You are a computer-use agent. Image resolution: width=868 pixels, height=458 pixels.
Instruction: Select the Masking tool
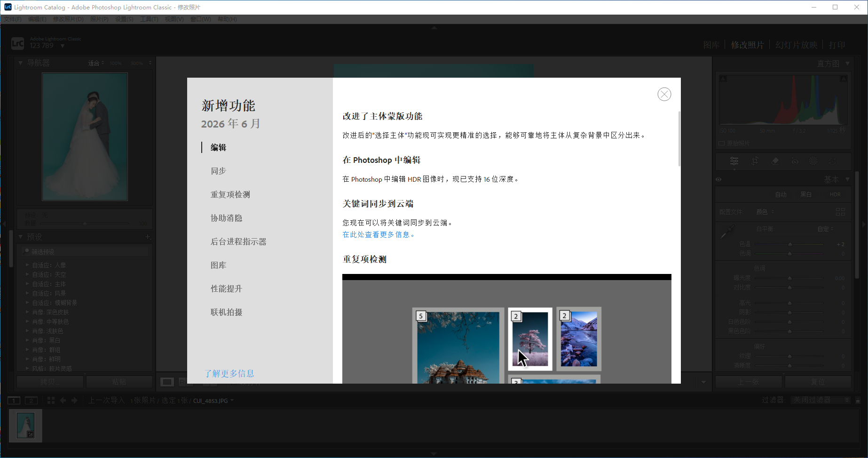pos(813,161)
